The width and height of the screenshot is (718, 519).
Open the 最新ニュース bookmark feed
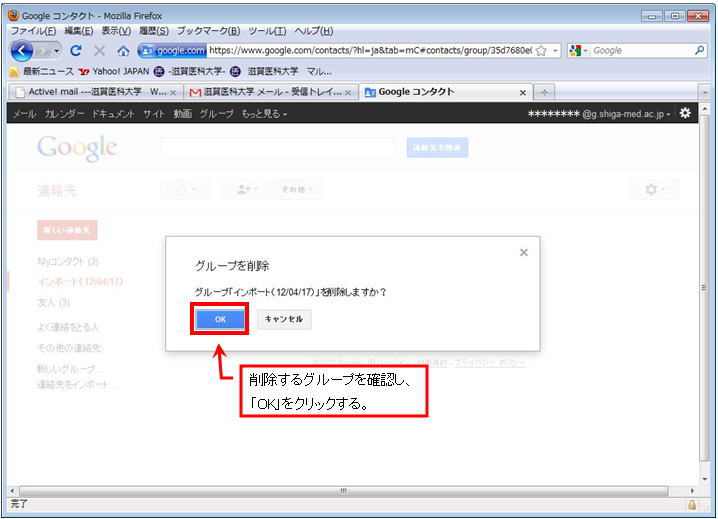(42, 71)
